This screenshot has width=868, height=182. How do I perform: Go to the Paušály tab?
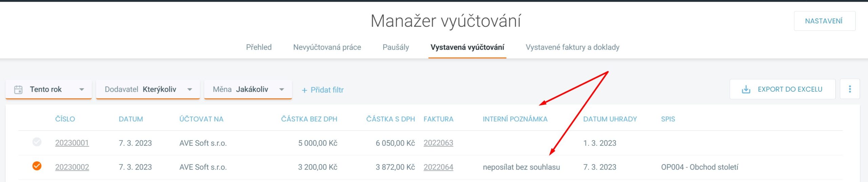pos(396,47)
